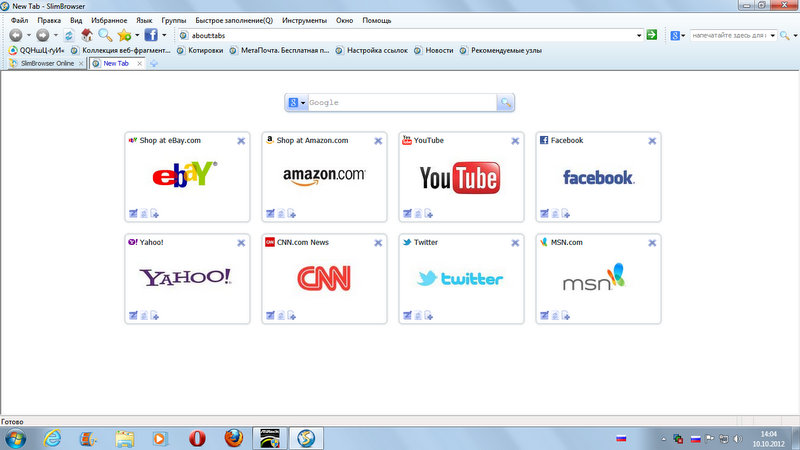Remove the YouTube tile with its X

pyautogui.click(x=515, y=141)
